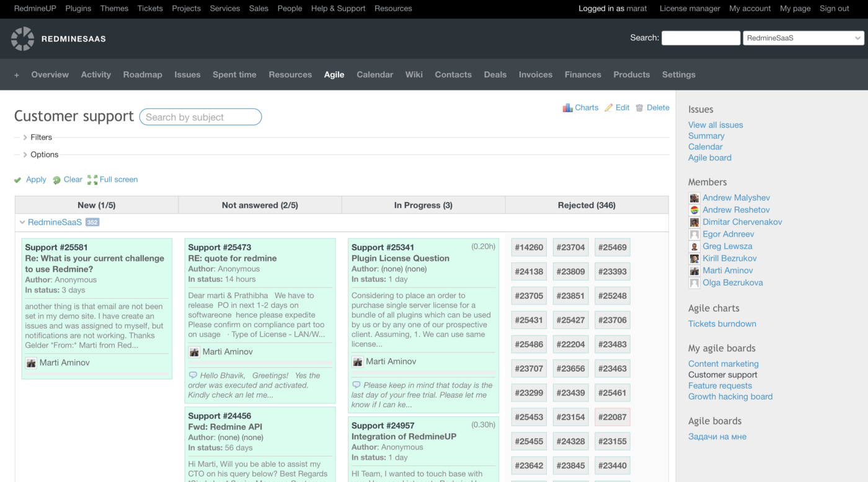Screen dimensions: 868x482
Task: Click the green Apply checkmark icon
Action: (18, 180)
